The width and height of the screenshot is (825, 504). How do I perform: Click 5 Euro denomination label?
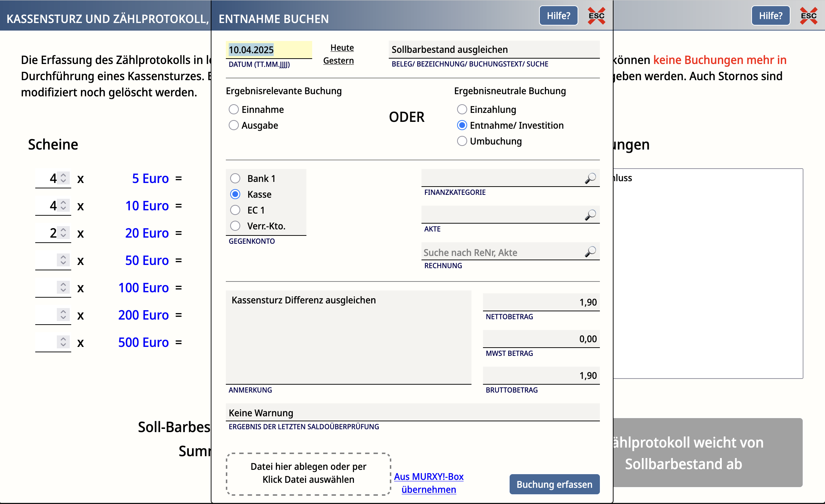tap(150, 178)
